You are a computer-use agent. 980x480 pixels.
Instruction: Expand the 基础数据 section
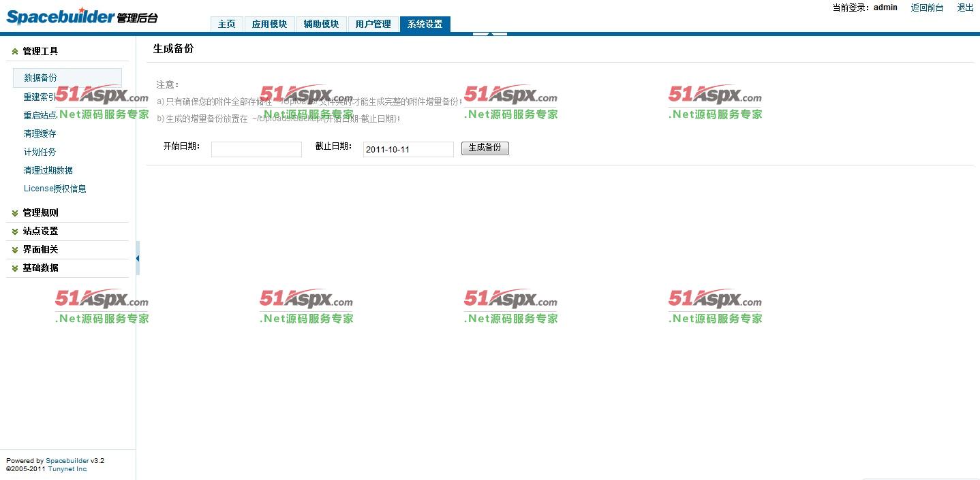point(67,268)
